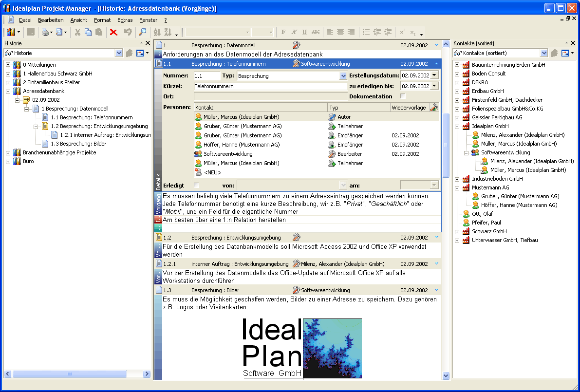Open the Extras menu
Viewport: 580px width, 392px height.
pos(125,20)
